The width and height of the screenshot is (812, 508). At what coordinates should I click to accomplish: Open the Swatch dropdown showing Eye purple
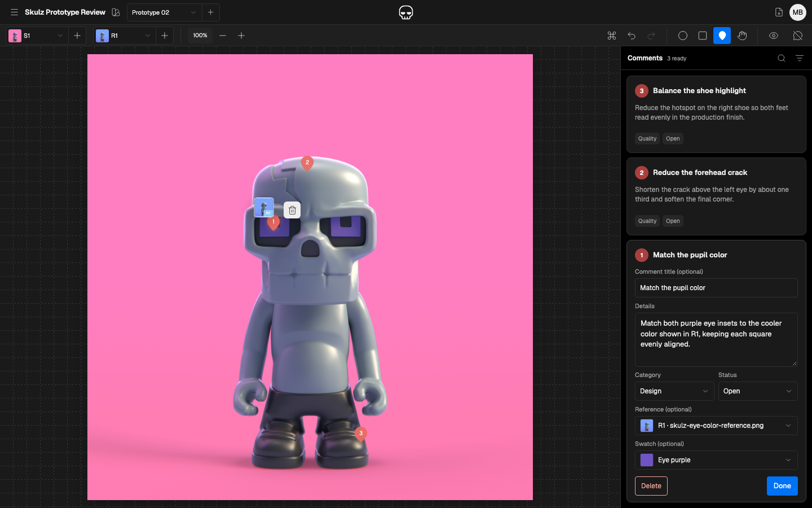(x=716, y=460)
